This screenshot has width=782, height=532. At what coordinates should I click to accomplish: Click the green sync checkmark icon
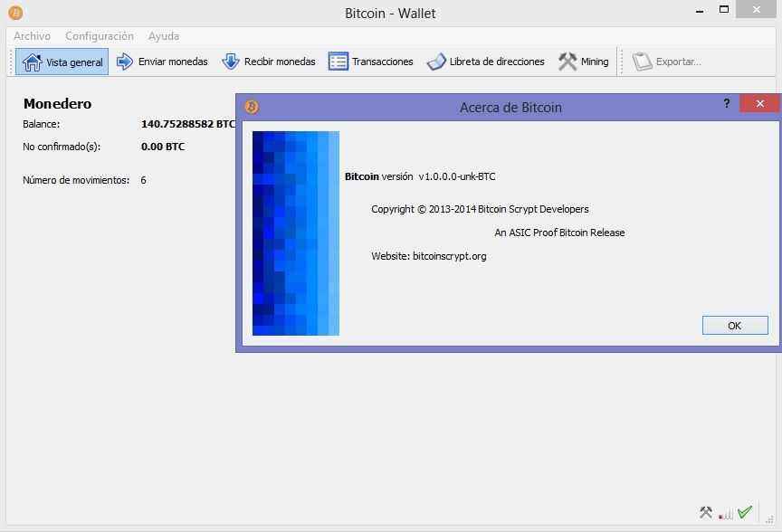tap(745, 512)
